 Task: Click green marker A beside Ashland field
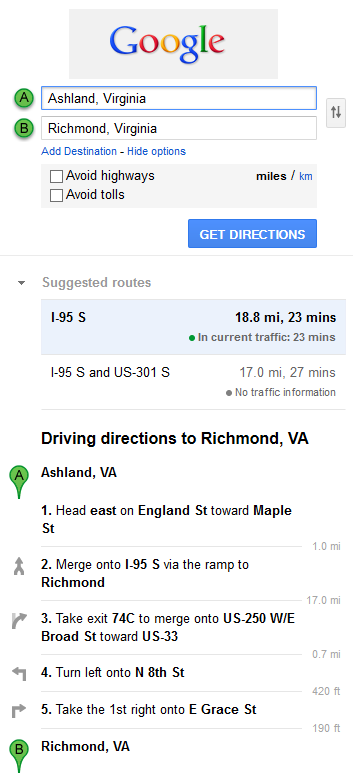tap(23, 99)
